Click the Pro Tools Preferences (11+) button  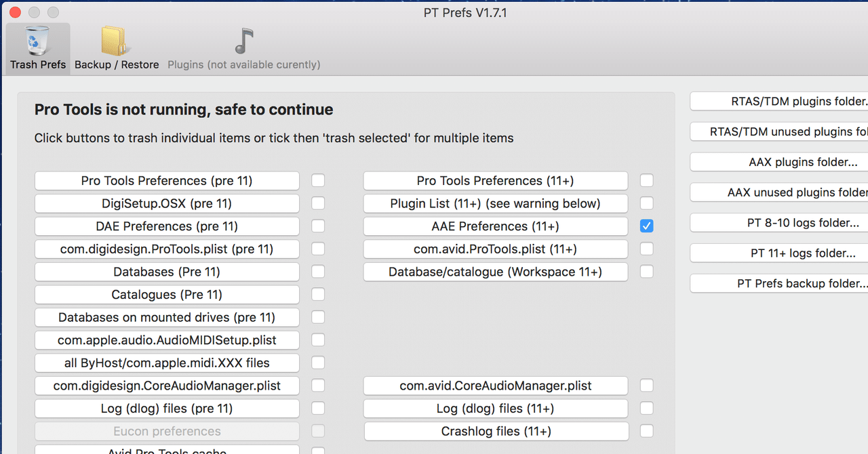pyautogui.click(x=495, y=181)
